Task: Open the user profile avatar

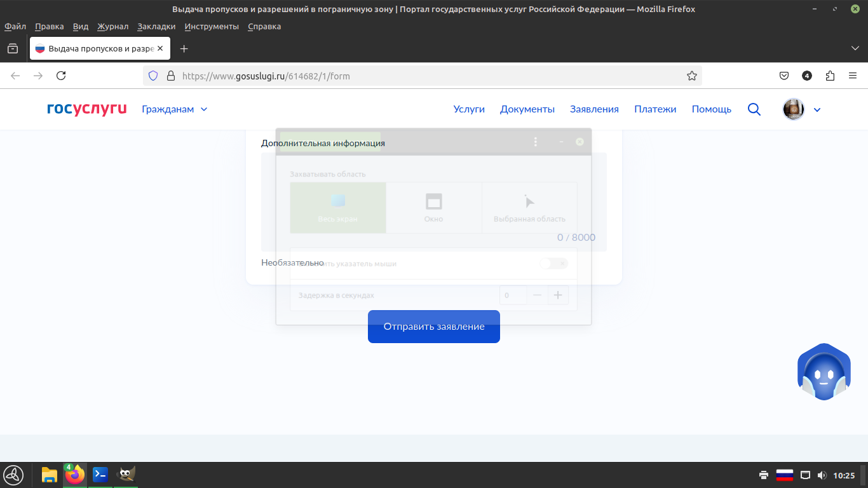Action: click(794, 109)
